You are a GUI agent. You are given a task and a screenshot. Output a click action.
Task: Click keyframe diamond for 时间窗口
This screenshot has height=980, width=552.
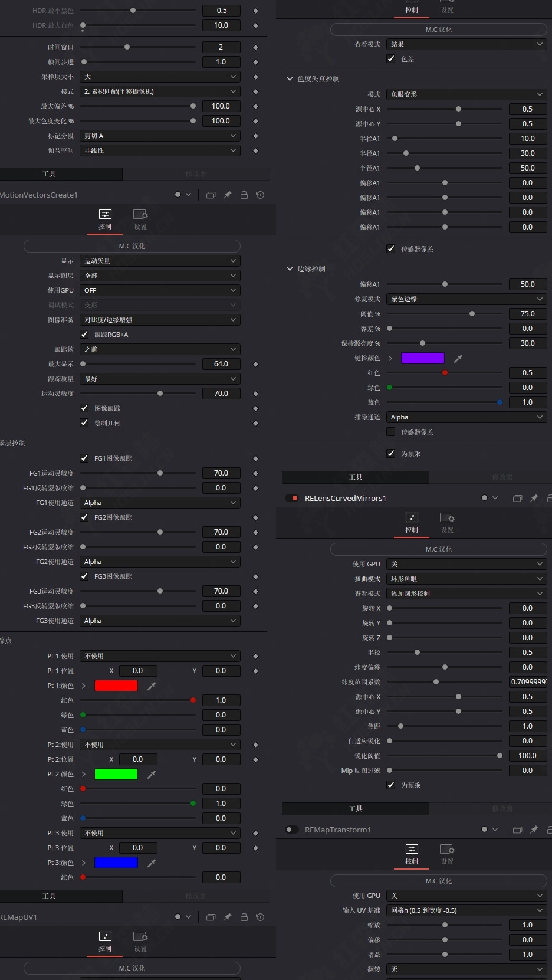(x=255, y=47)
